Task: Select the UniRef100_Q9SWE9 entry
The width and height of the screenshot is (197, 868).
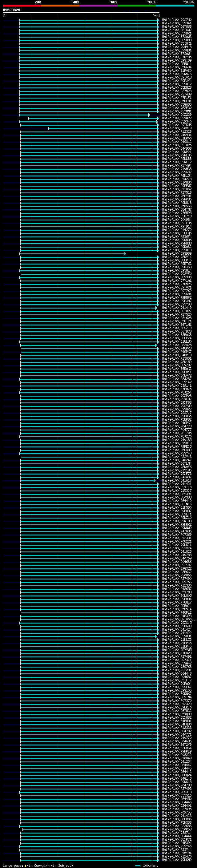Action: [x=176, y=250]
